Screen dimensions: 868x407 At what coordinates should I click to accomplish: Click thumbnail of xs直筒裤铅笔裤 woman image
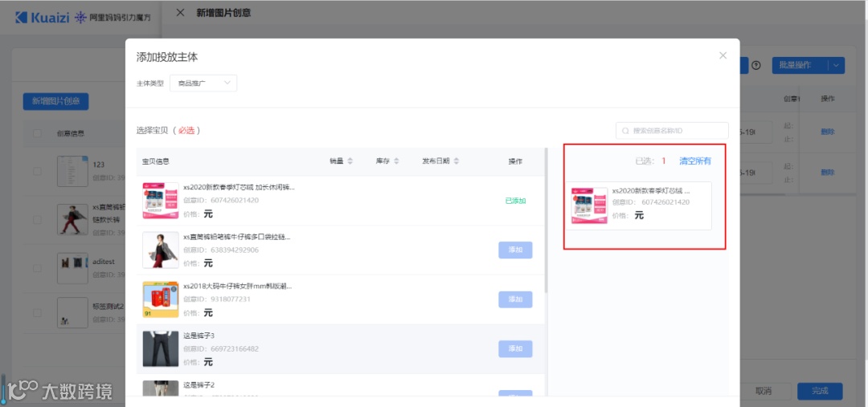pos(161,250)
